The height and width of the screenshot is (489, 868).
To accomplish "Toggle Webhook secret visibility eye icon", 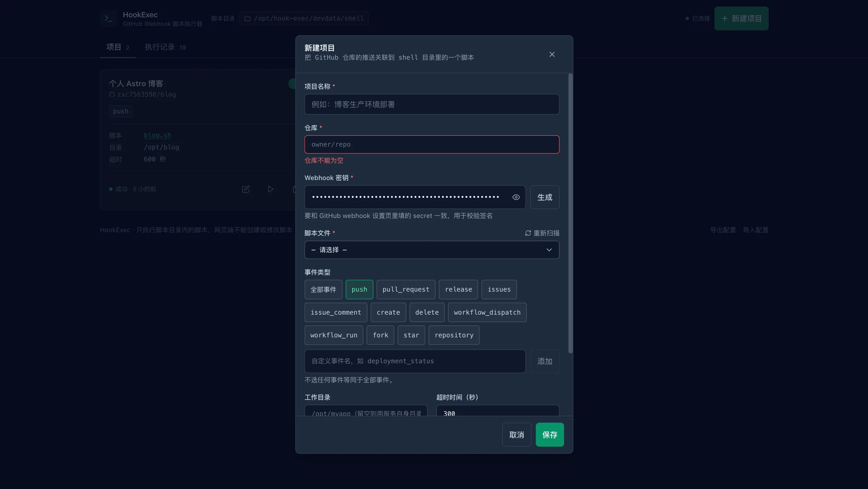I will click(516, 197).
